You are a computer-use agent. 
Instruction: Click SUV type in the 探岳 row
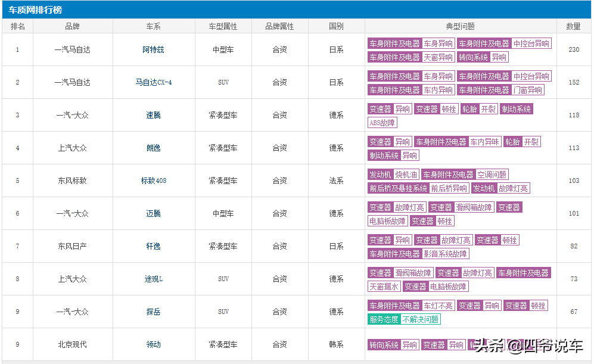coord(223,312)
